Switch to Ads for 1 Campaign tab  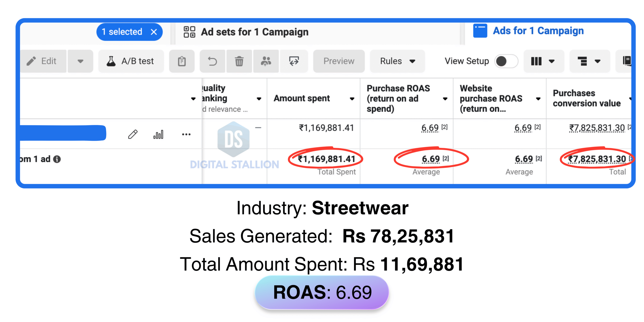point(538,31)
